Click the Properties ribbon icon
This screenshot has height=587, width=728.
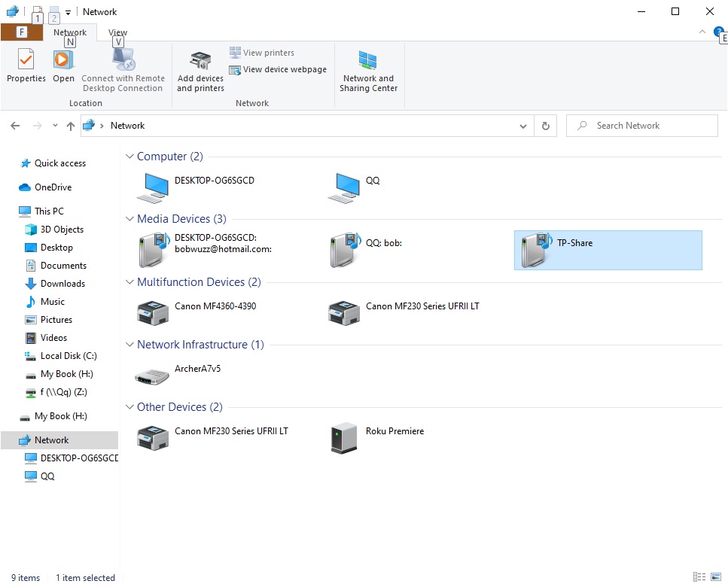click(x=26, y=66)
